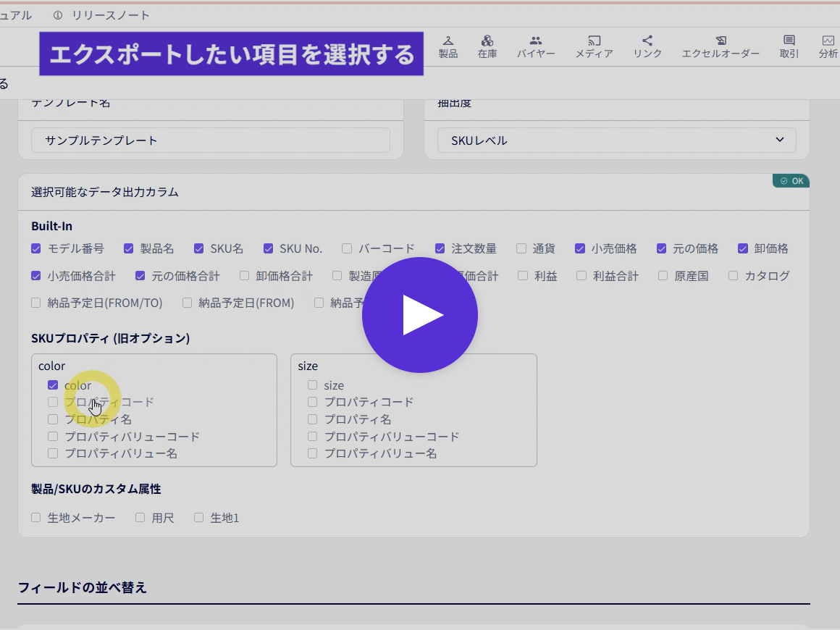840x630 pixels.
Task: Open the 分析 analytics section
Action: [x=828, y=47]
